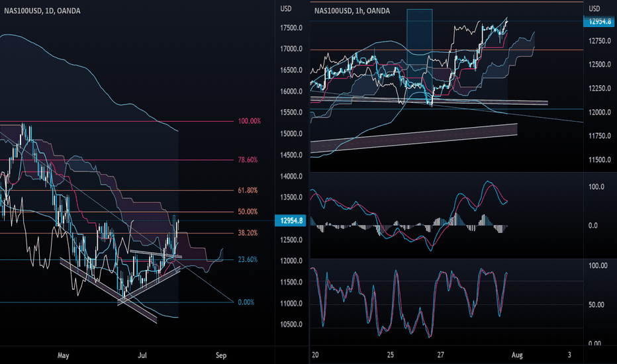Click 12000.0 on the daily price axis
The image size is (617, 364).
(x=291, y=261)
